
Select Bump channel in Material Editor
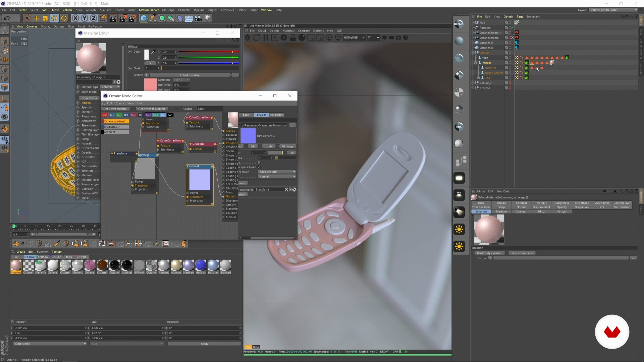tap(85, 139)
